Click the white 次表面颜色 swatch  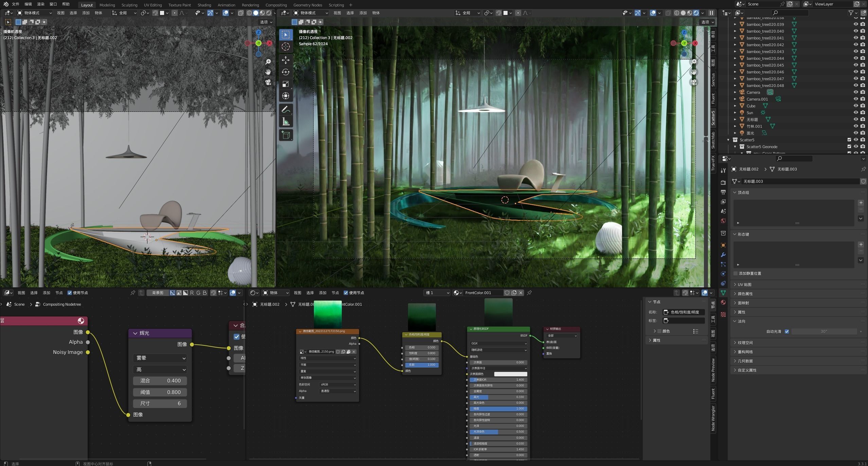tap(511, 374)
